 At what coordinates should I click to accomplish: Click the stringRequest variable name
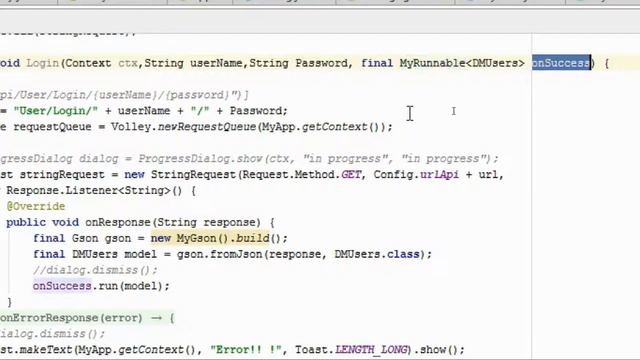coord(62,175)
